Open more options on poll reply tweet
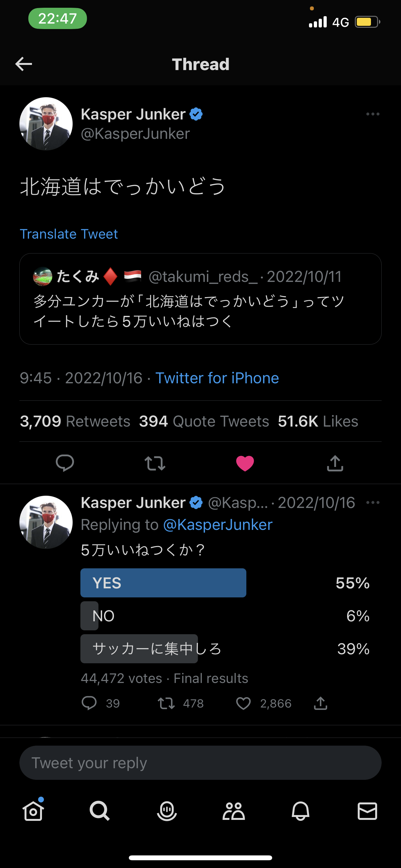This screenshot has width=401, height=868. coord(373,502)
